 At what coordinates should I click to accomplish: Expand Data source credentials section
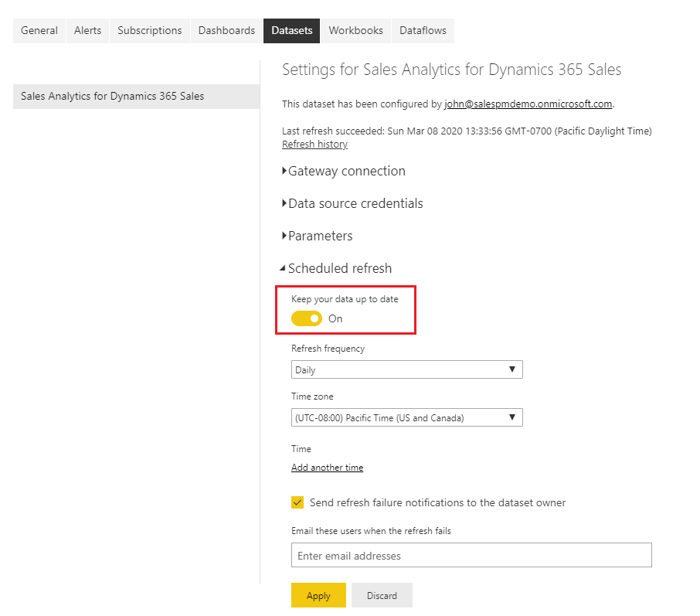pyautogui.click(x=352, y=203)
